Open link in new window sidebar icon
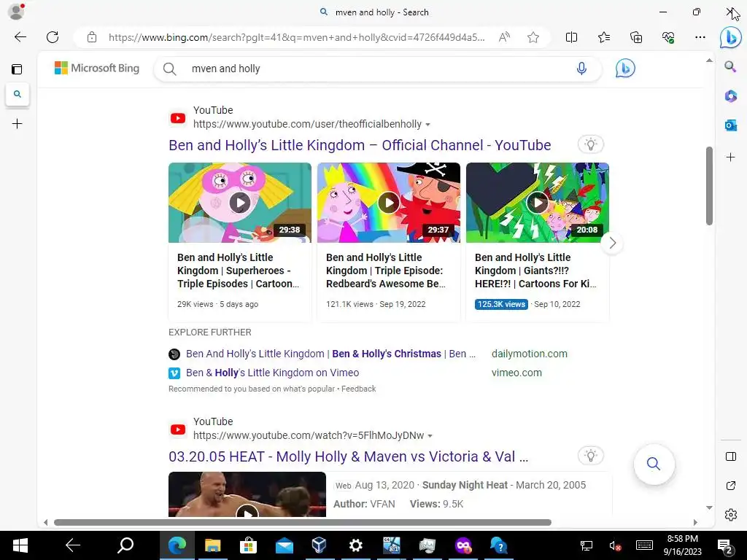 731,486
